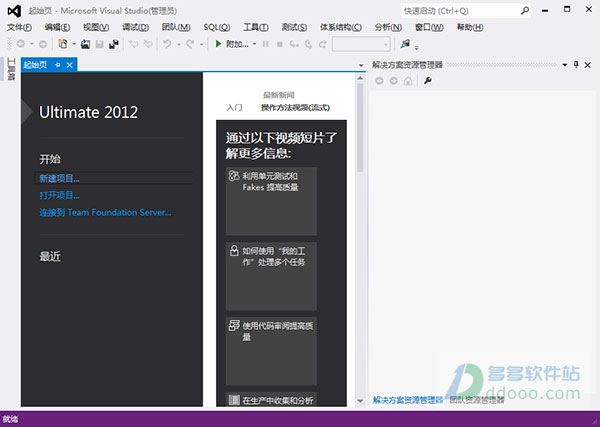Viewport: 600px width, 427px height.
Task: Open the 编辑(E) menu
Action: coord(57,28)
